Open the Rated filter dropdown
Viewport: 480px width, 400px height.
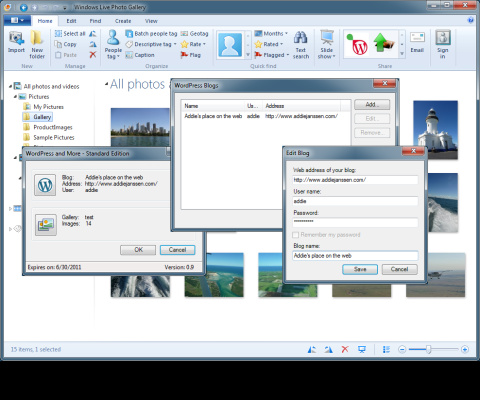tap(269, 44)
